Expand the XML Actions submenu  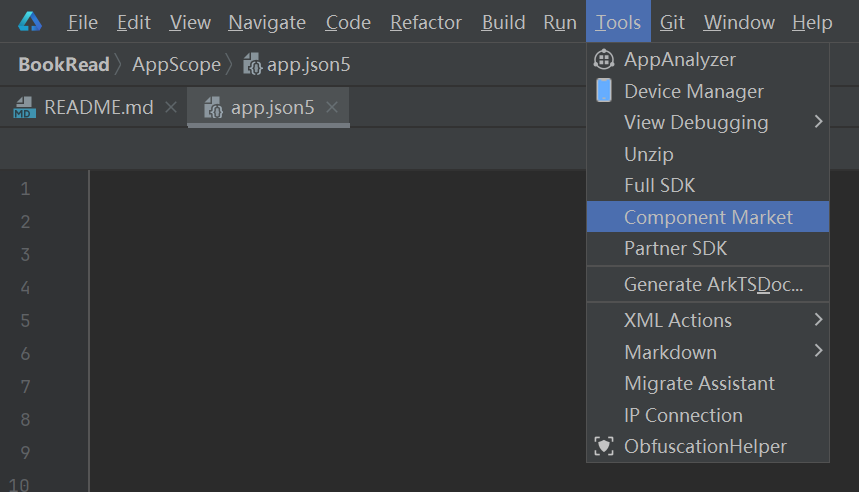coord(818,320)
